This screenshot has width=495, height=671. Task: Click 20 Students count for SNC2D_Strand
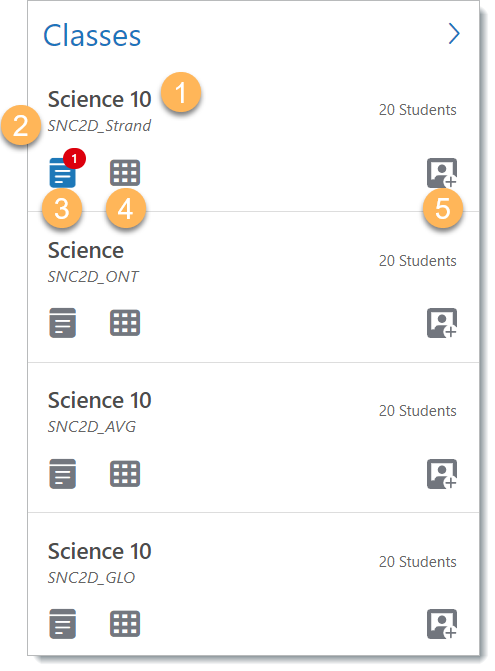[x=418, y=110]
